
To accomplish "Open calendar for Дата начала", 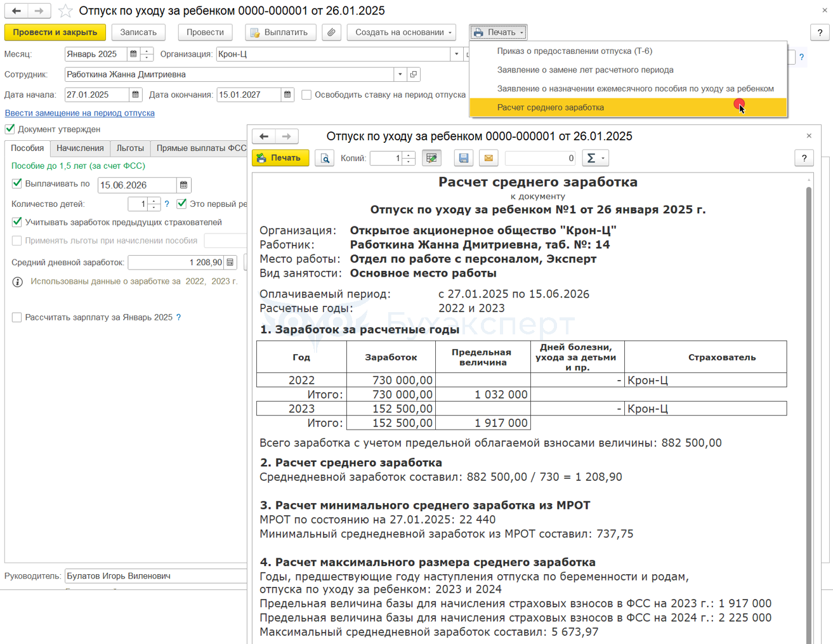I will (x=135, y=95).
